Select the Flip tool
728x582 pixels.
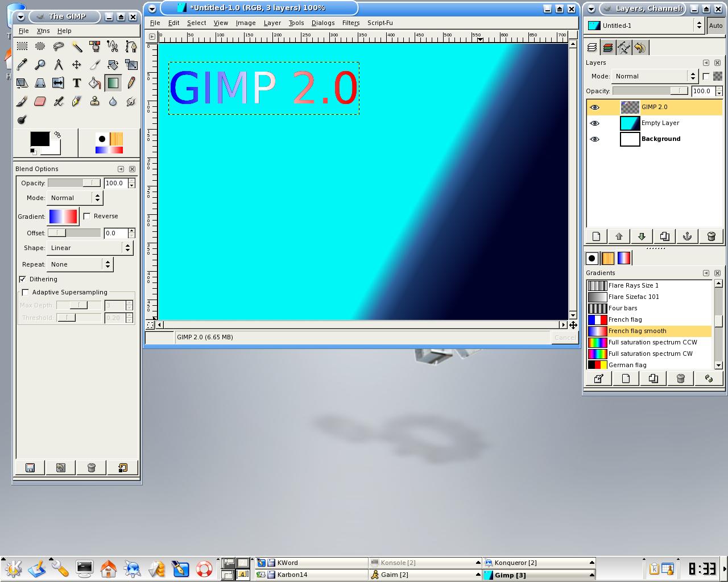point(59,83)
